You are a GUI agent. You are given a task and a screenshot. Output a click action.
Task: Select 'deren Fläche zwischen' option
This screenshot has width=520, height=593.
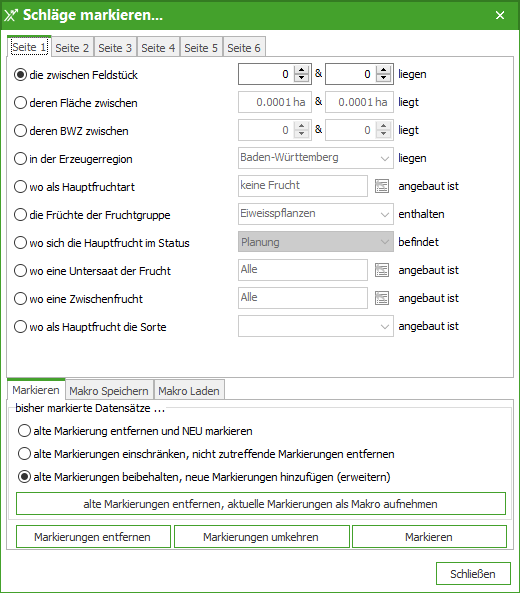click(76, 102)
